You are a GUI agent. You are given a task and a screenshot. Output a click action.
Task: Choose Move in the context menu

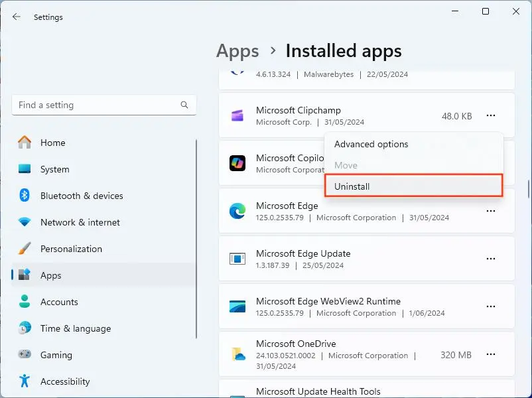click(x=413, y=165)
